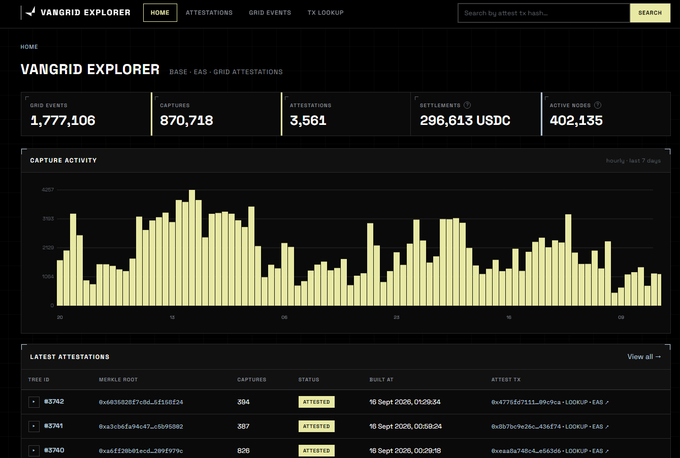680x458 pixels.
Task: Click the Attest TX column header
Action: (x=506, y=379)
